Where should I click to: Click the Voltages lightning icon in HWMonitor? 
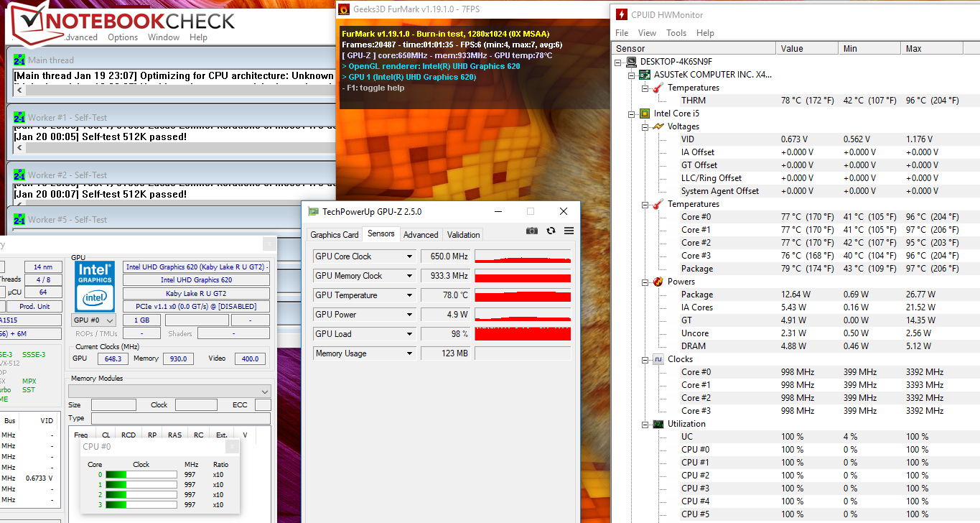tap(658, 126)
